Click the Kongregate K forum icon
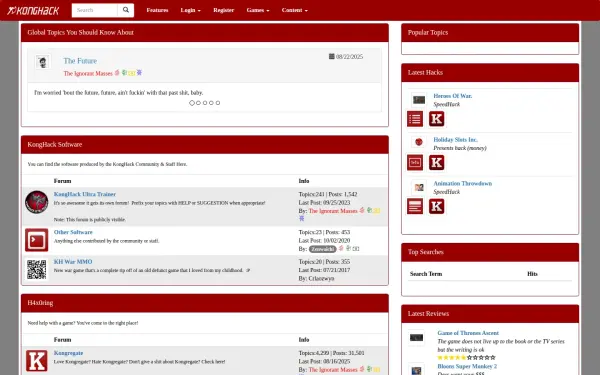 pos(37,360)
